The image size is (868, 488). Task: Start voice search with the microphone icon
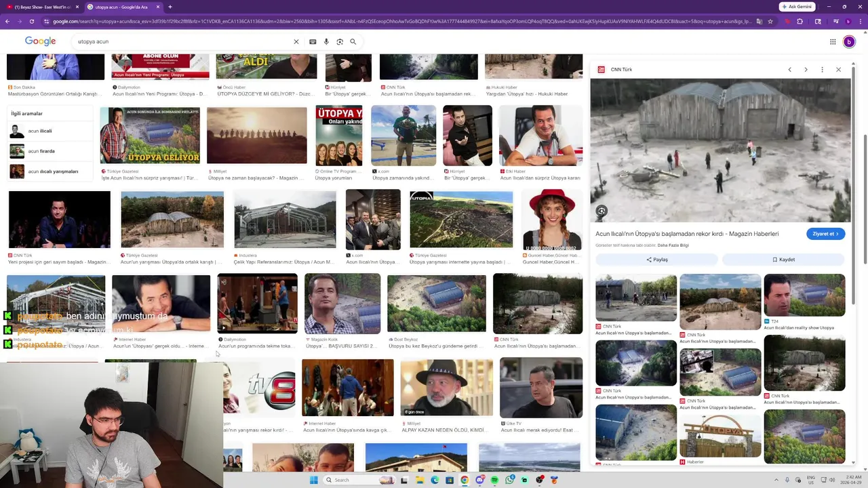[326, 42]
